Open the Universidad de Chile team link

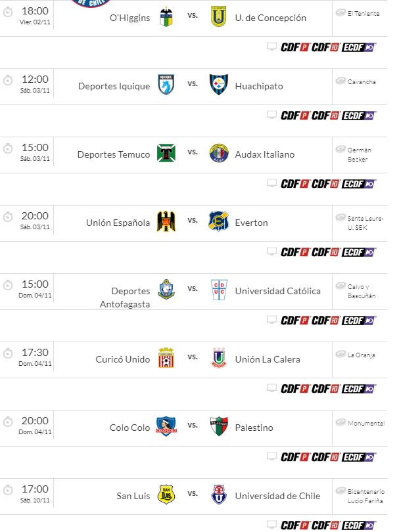tap(277, 496)
